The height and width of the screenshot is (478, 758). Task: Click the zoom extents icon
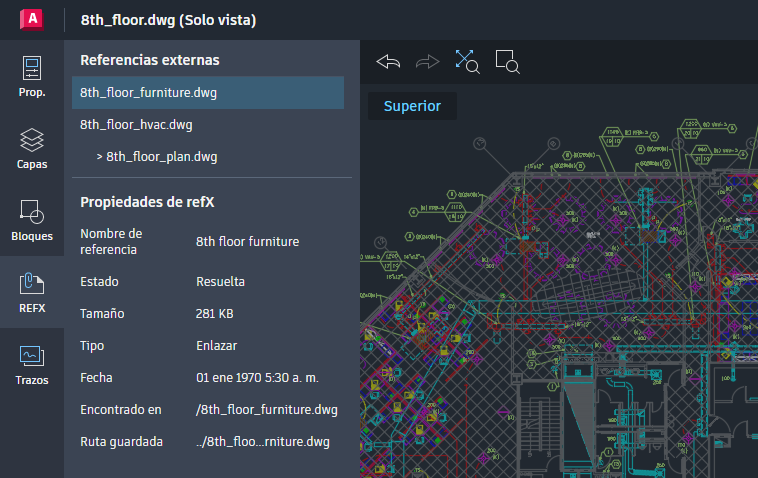467,62
